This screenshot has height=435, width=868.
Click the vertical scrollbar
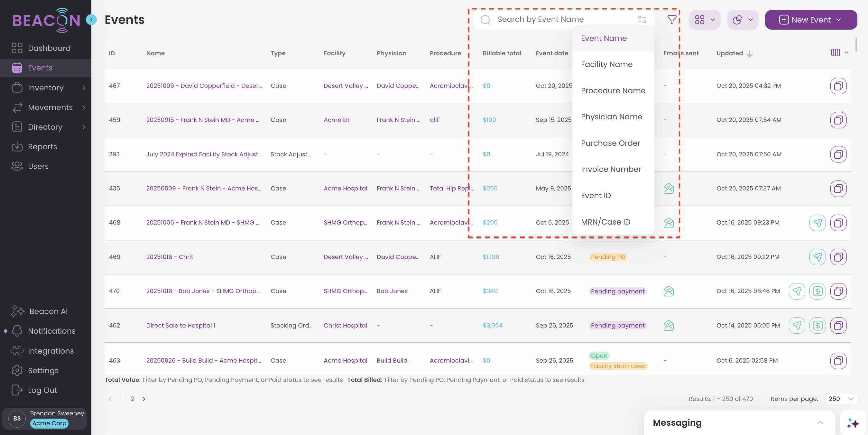(x=856, y=45)
